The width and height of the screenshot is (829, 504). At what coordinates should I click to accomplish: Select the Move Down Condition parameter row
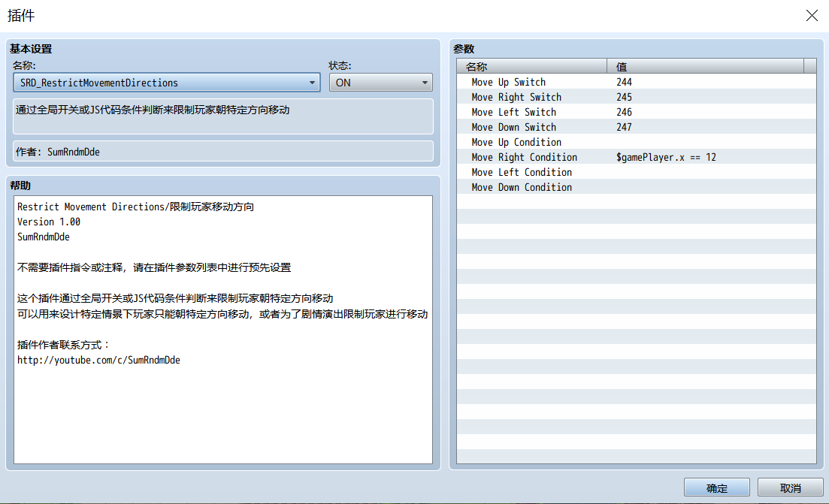point(637,188)
